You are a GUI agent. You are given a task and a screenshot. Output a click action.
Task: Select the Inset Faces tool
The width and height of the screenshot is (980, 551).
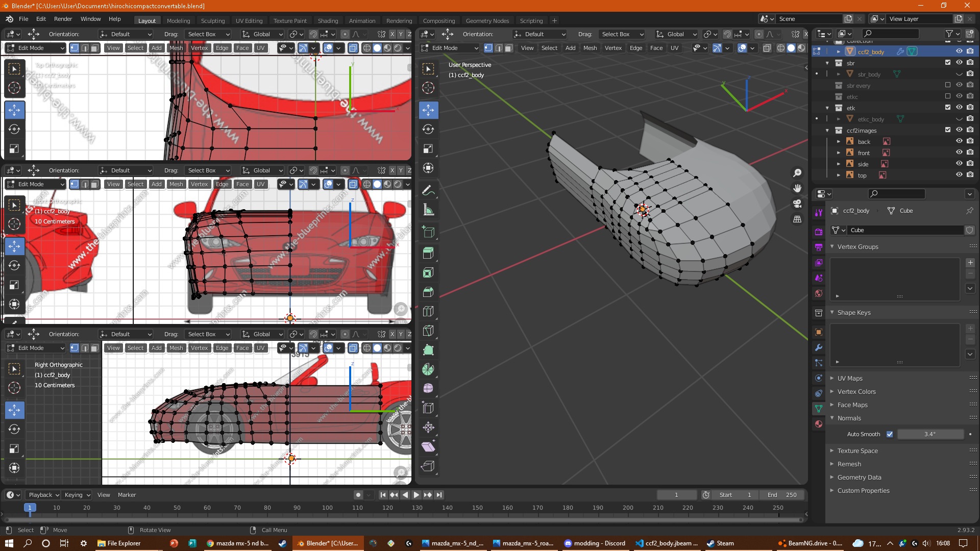(x=429, y=272)
